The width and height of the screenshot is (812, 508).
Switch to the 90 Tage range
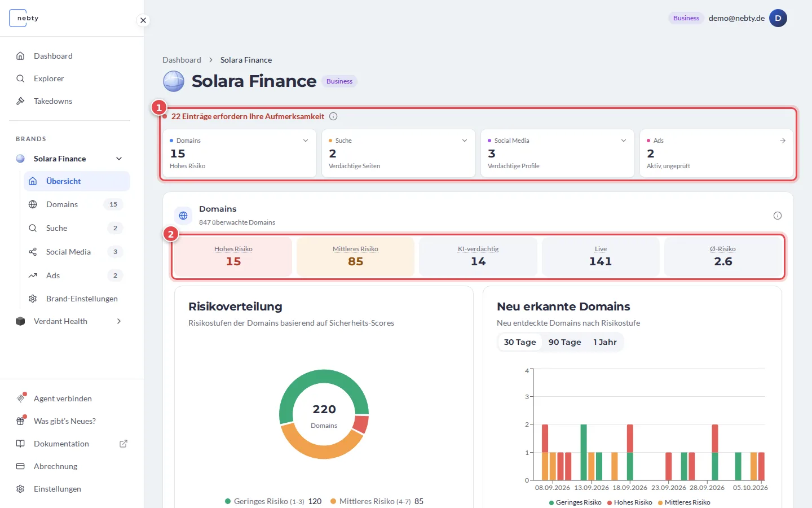pos(565,342)
